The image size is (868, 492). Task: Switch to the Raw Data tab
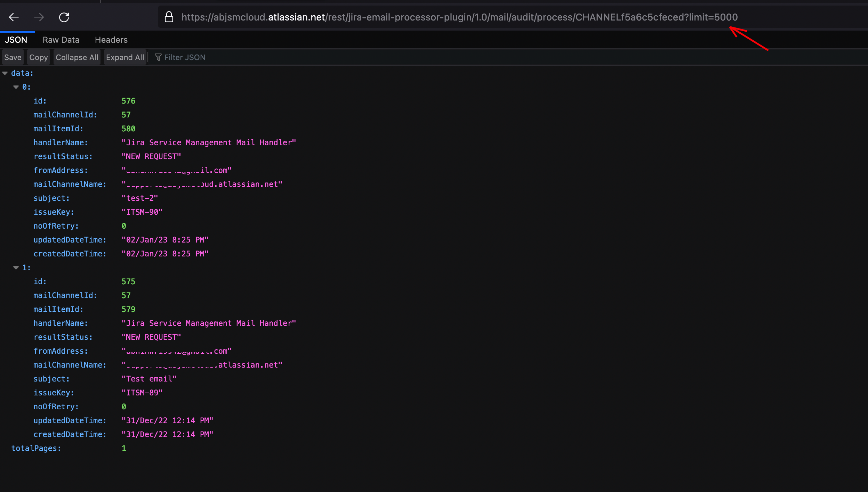click(x=61, y=40)
